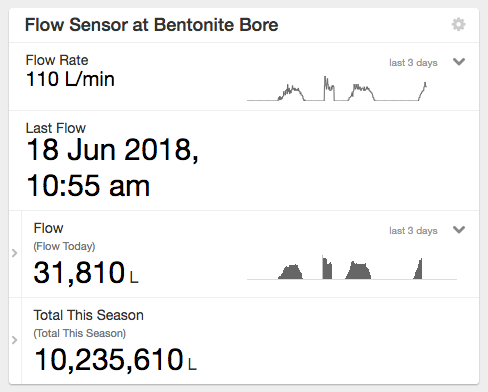The image size is (488, 392).
Task: Expand the Flow Rate time range dropdown
Action: click(x=459, y=62)
